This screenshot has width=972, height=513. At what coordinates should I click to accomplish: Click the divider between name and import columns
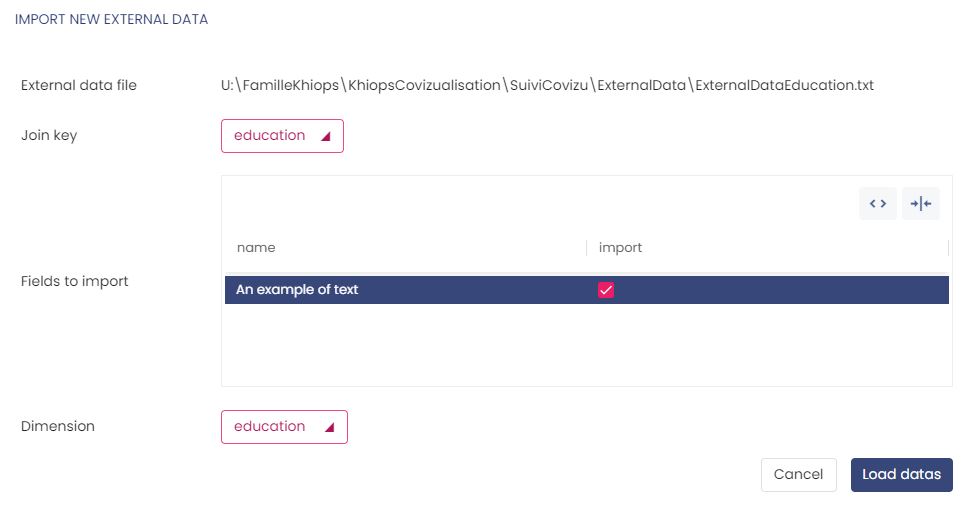587,247
